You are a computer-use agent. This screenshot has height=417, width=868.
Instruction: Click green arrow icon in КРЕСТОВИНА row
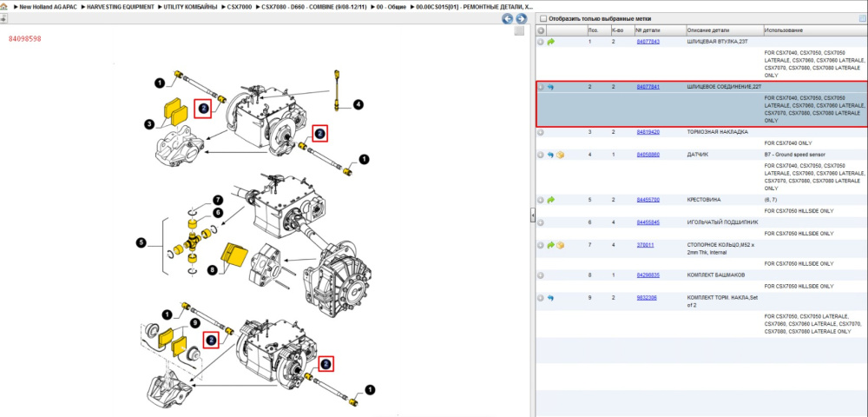[x=551, y=199]
